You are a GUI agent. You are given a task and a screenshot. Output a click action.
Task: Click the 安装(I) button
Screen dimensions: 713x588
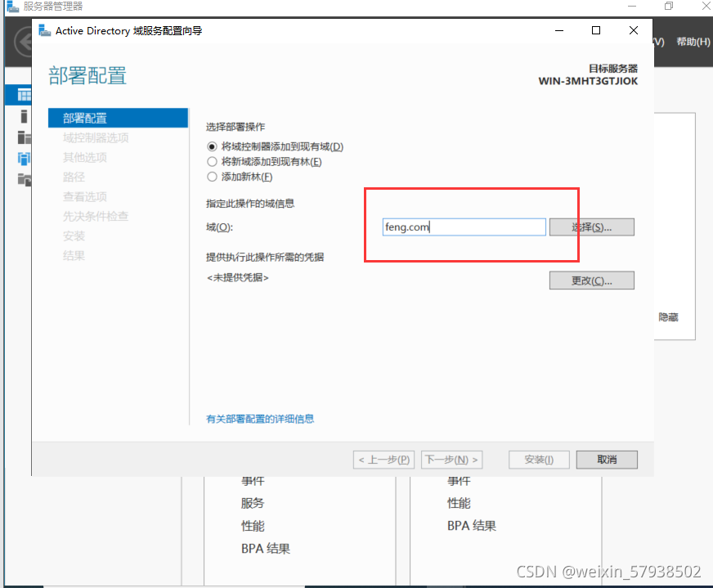(x=539, y=460)
